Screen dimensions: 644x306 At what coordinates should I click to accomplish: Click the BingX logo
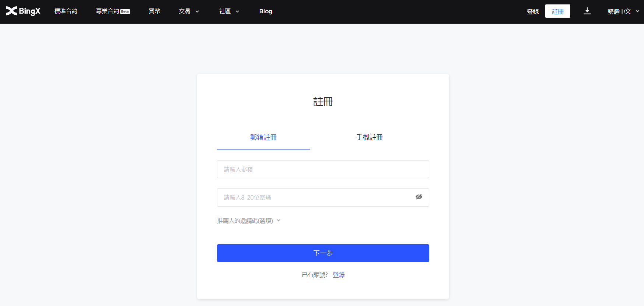23,11
